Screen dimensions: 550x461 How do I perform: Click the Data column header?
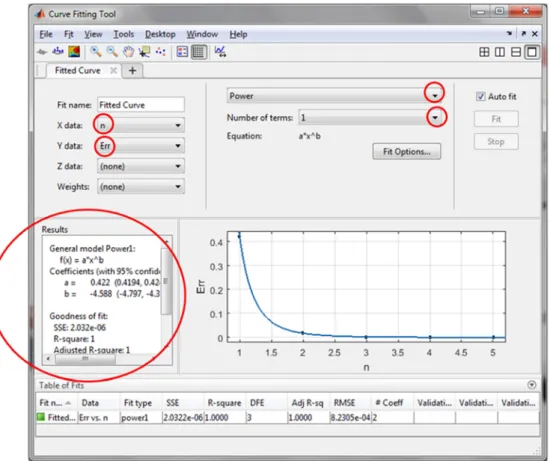pos(98,403)
